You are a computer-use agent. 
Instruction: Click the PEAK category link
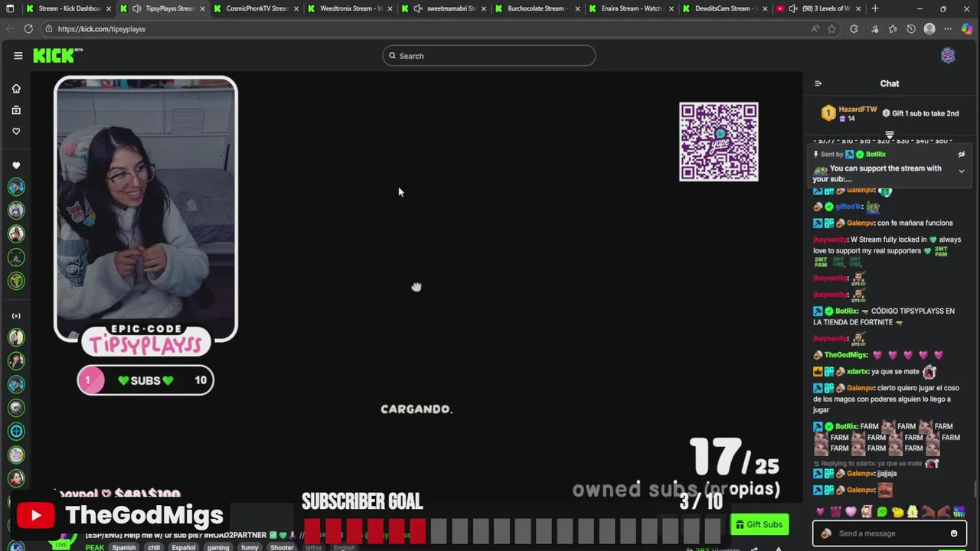(x=95, y=547)
